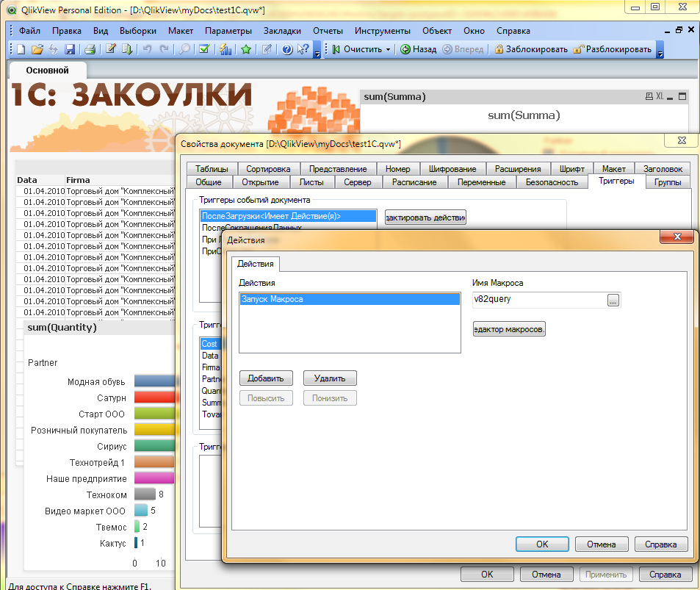This screenshot has width=700, height=590.
Task: Click the grey refresh arrows icon next to Open
Action: (53, 49)
